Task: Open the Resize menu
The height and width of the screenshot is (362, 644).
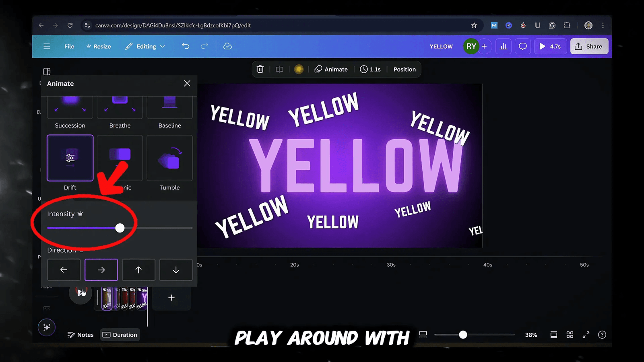Action: click(x=99, y=46)
